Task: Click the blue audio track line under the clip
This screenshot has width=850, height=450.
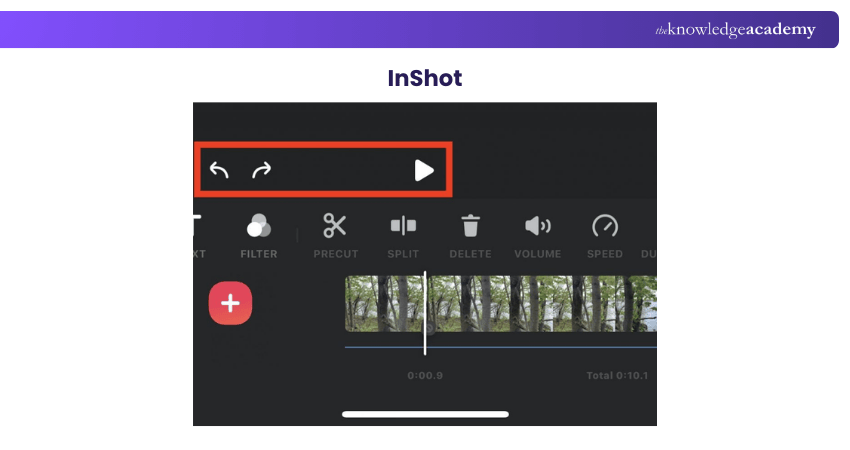Action: click(x=501, y=347)
